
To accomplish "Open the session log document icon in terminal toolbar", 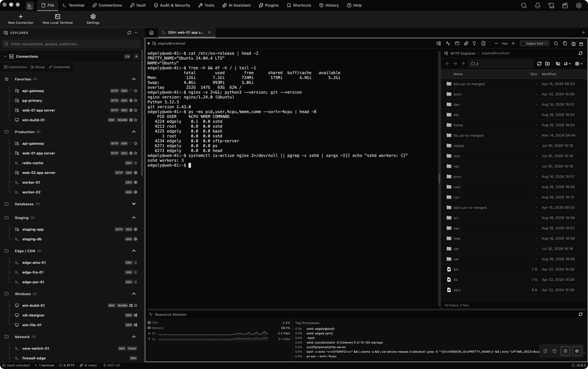I will (x=483, y=43).
